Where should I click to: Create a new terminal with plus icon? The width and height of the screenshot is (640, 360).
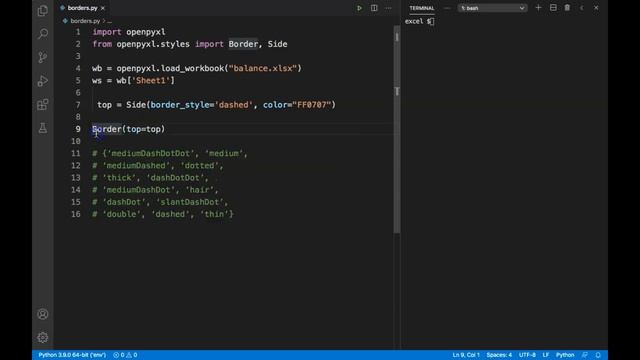tap(538, 8)
